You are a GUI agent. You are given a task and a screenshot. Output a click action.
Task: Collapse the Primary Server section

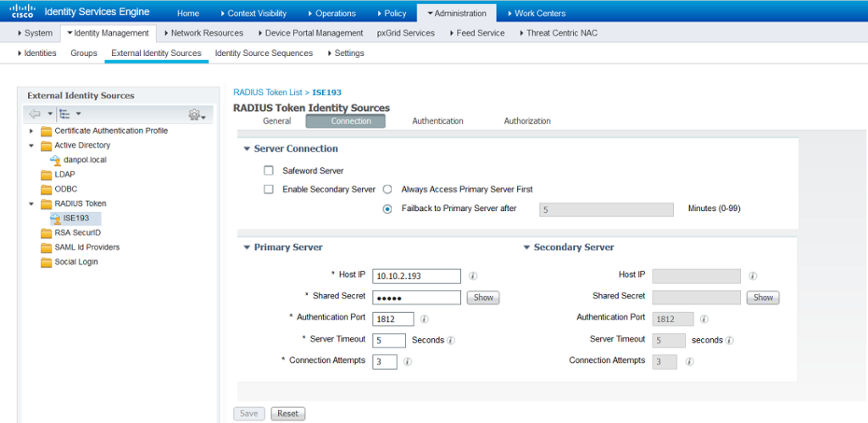[x=247, y=248]
